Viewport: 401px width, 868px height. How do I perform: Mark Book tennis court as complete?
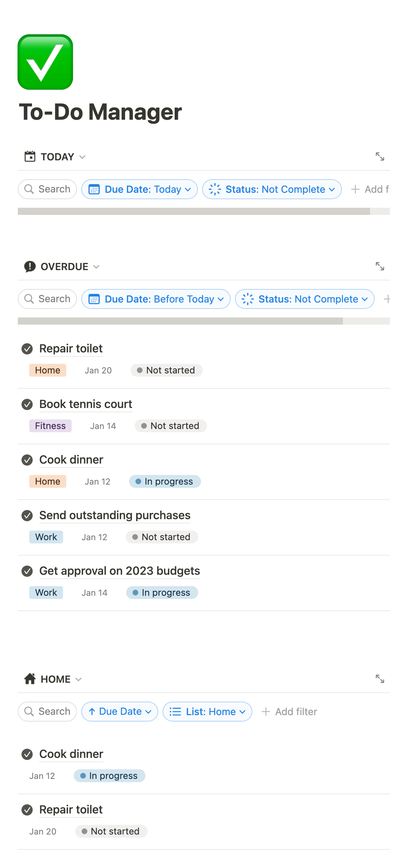(27, 404)
